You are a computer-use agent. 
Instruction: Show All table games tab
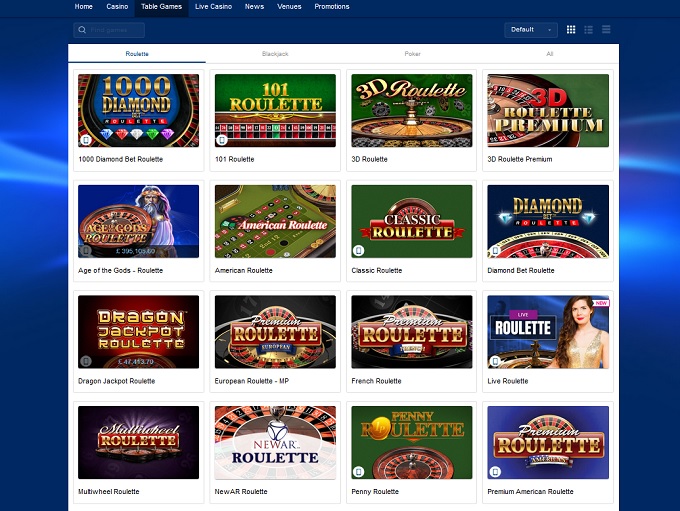[x=549, y=53]
